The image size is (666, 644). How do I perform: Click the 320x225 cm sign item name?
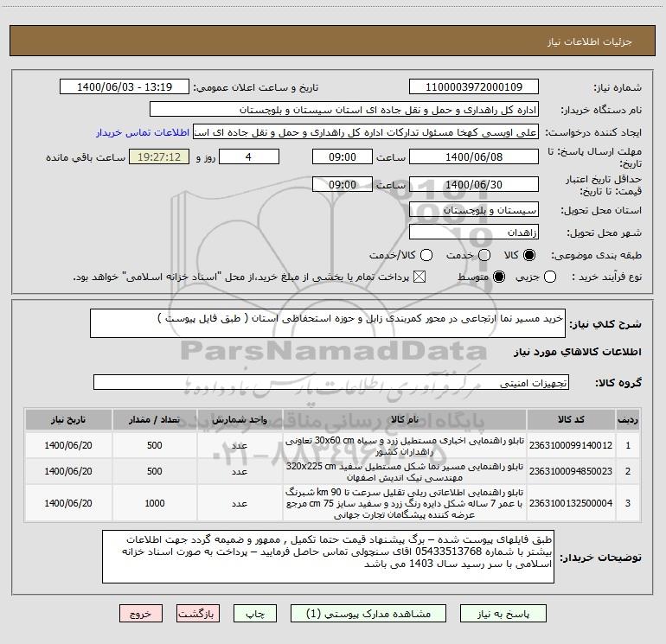pos(405,472)
